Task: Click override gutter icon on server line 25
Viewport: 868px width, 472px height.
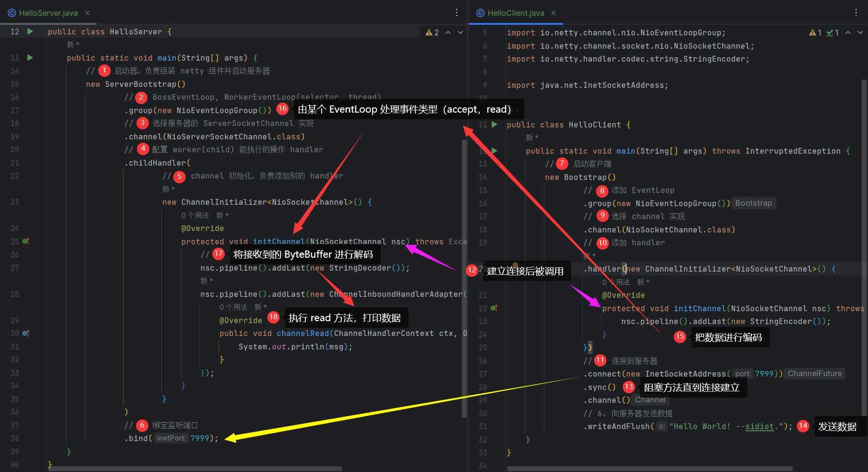Action: 26,241
